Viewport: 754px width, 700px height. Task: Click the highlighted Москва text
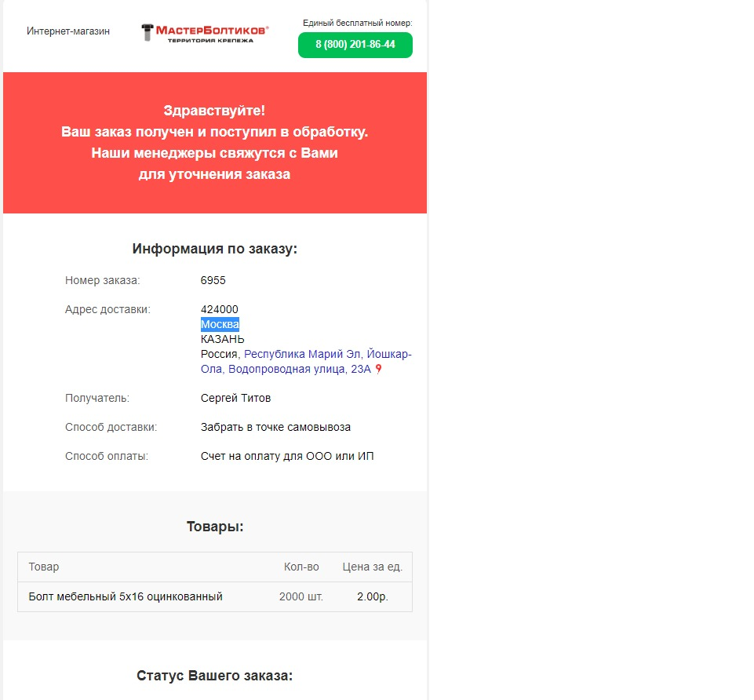[220, 324]
